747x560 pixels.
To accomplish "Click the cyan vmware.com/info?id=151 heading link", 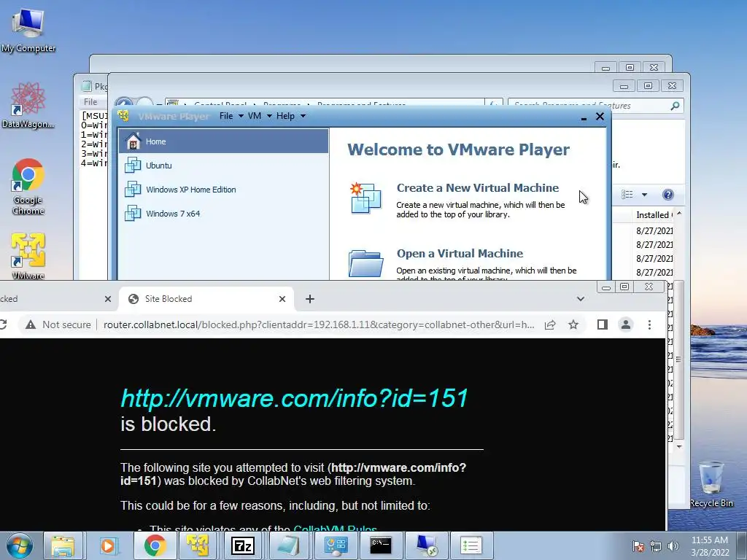I will click(295, 398).
